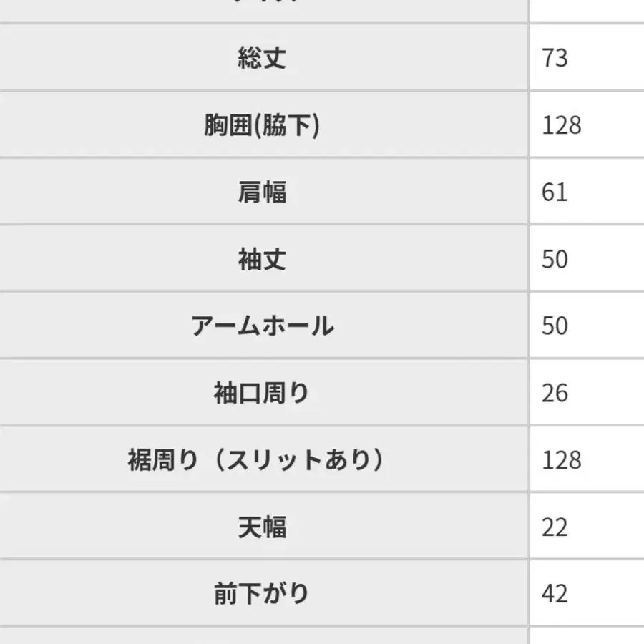Select the value 73 for 総丈
The height and width of the screenshot is (644, 644).
tap(555, 58)
